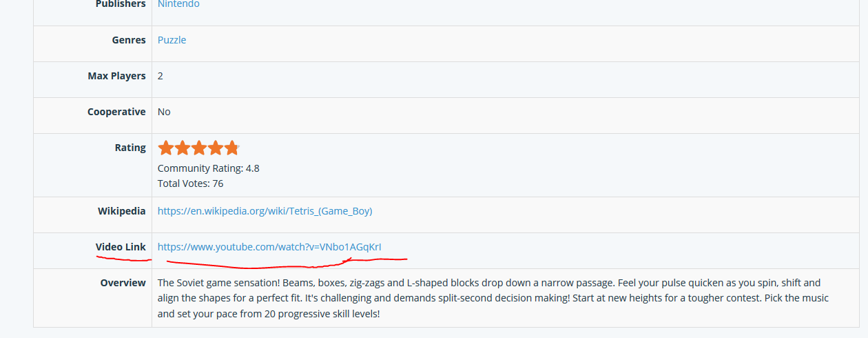868x338 pixels.
Task: Click the Total Votes 76 text
Action: (x=190, y=183)
